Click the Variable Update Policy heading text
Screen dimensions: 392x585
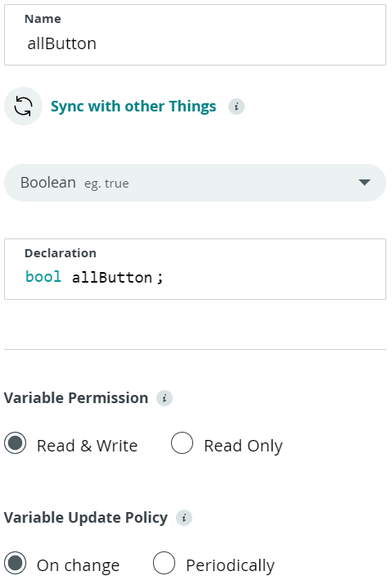[86, 518]
